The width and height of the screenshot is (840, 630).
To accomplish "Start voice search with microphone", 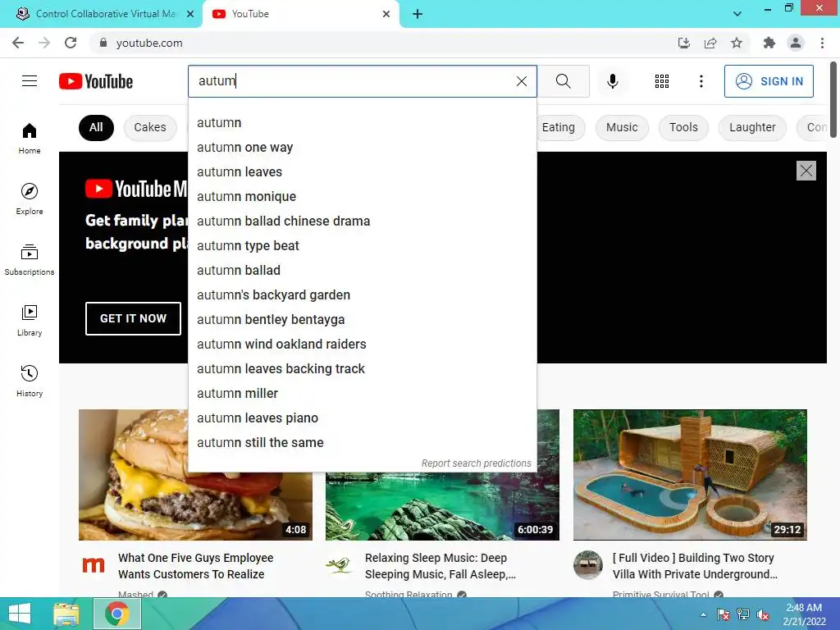I will [x=612, y=81].
